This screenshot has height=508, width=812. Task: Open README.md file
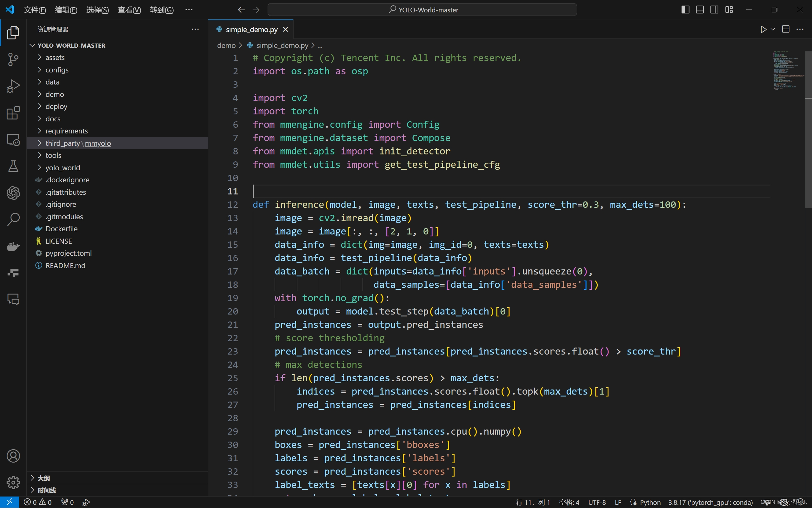click(117, 265)
